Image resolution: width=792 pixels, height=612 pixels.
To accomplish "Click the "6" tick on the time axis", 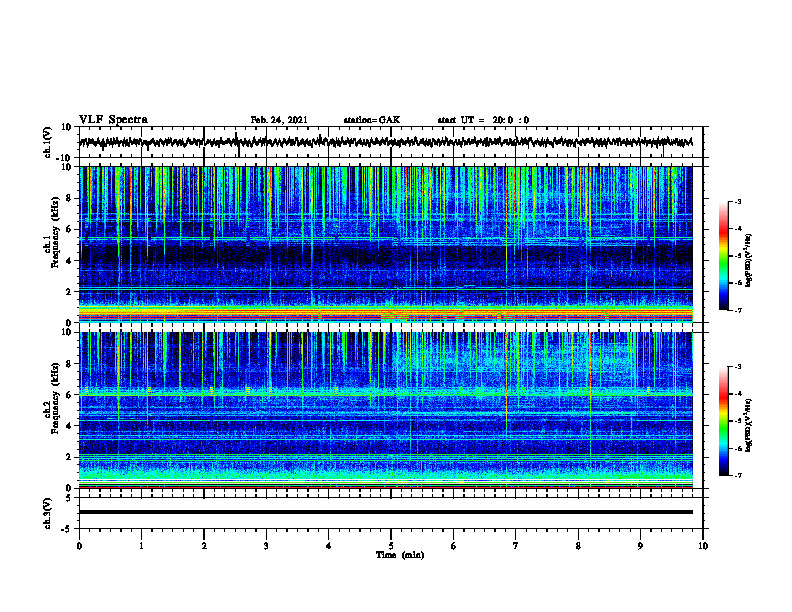I will tap(454, 546).
